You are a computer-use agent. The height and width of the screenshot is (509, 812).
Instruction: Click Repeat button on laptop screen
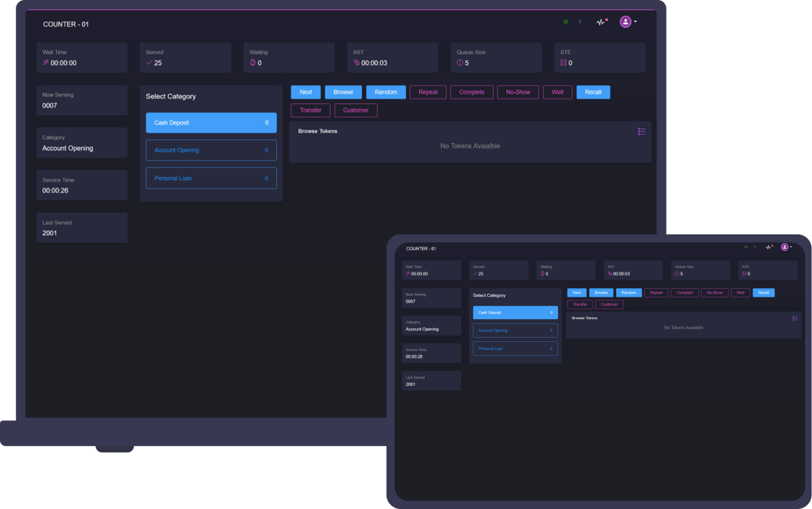click(x=428, y=92)
